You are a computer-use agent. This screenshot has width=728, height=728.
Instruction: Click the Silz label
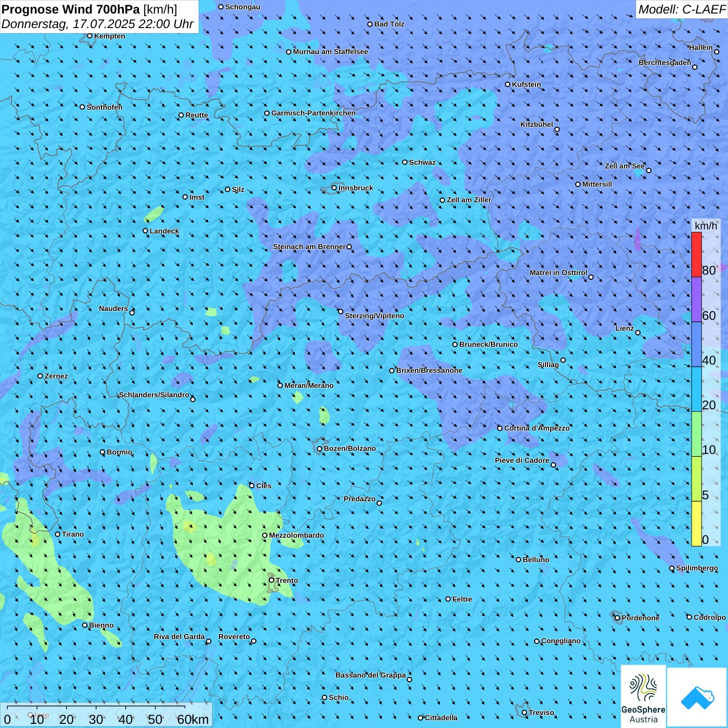[x=238, y=189]
